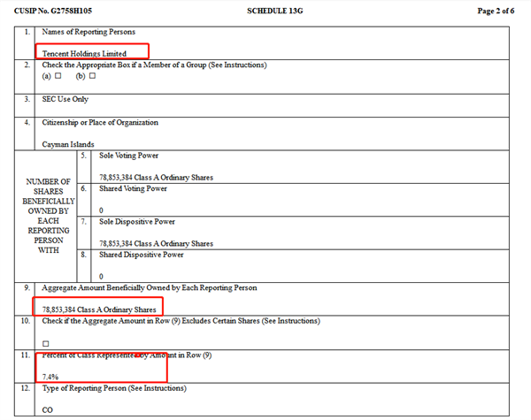This screenshot has height=420, width=531.
Task: Select the text 'Tencent Holdings Limited'
Action: (x=84, y=53)
